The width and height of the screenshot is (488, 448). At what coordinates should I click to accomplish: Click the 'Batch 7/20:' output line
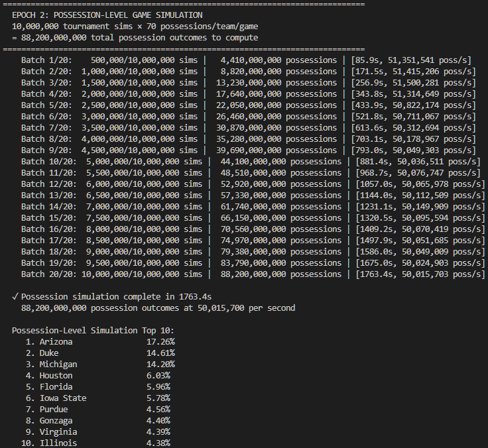249,128
